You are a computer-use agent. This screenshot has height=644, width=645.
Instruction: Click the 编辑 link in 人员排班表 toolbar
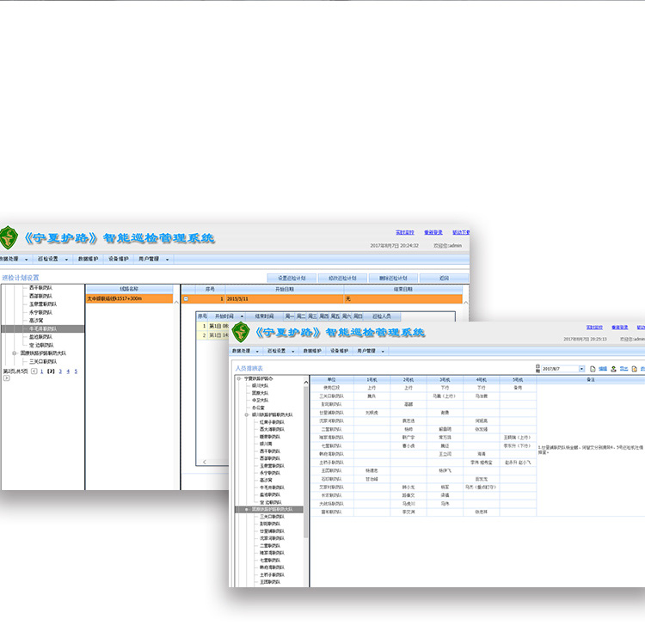603,369
